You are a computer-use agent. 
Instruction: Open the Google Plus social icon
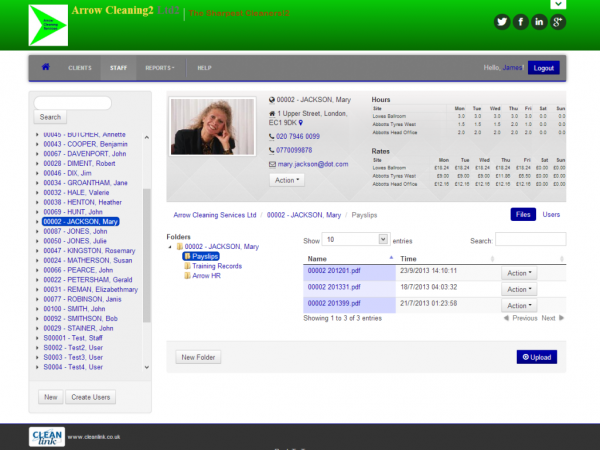[558, 22]
